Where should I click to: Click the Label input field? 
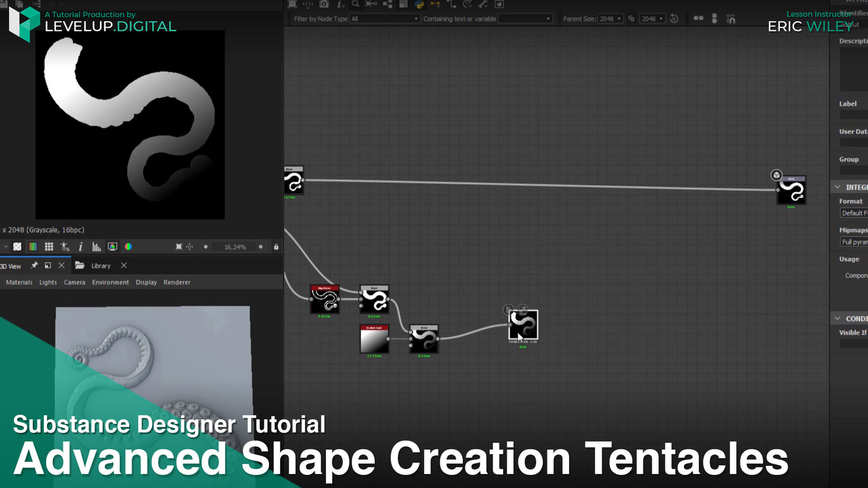coord(854,115)
